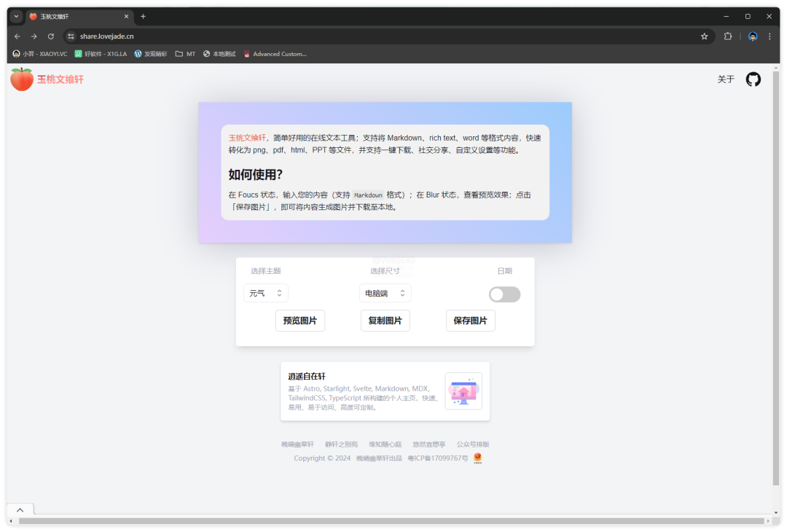Switch to the 玉桃文缮轩 browser tab
Screen dimensions: 787x532
pos(69,15)
